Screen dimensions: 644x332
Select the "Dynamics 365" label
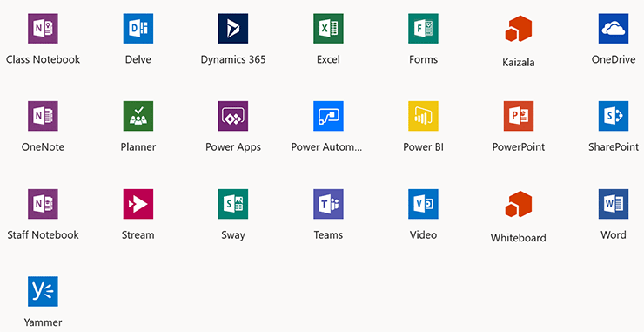[x=233, y=59]
